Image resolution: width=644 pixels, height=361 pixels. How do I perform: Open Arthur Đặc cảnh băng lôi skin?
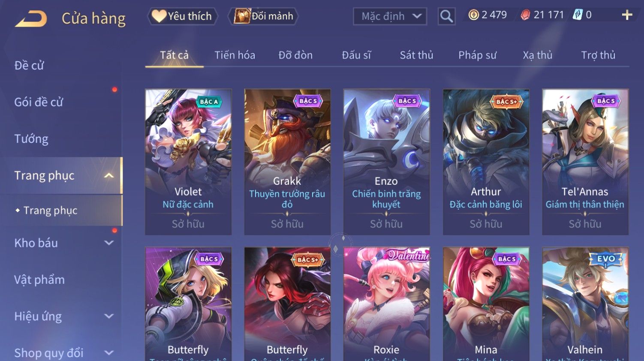pos(486,162)
